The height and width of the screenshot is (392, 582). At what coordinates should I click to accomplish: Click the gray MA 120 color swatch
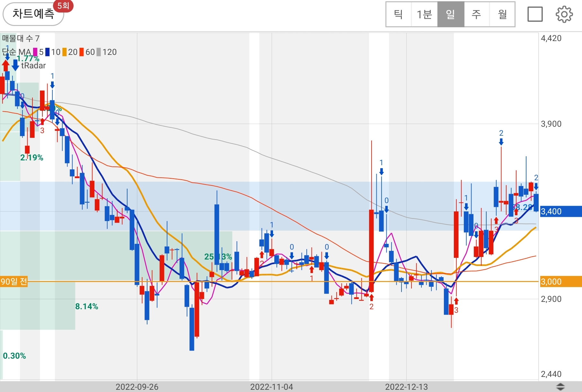click(99, 52)
